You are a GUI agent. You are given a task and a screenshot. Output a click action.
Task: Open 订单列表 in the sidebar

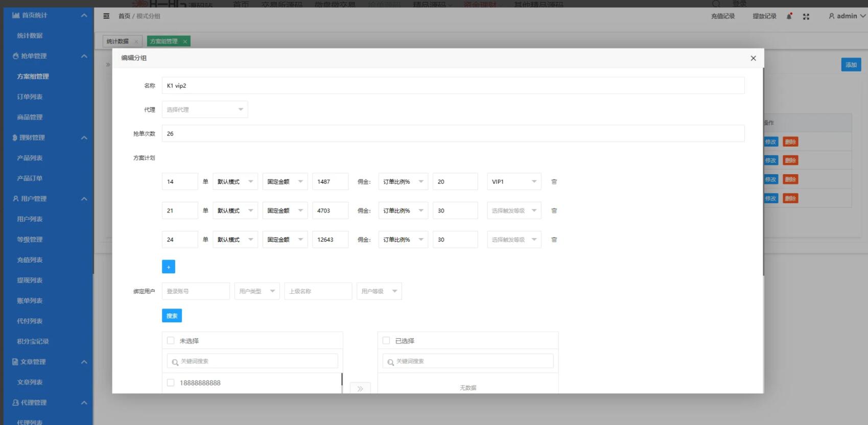30,97
